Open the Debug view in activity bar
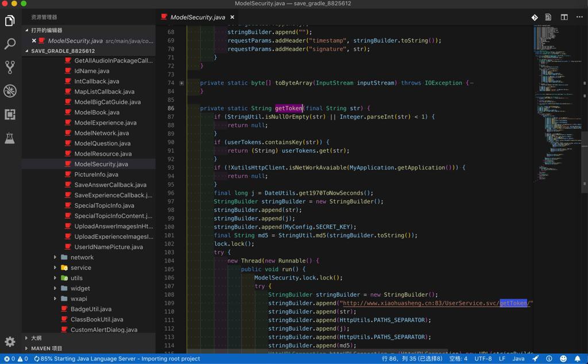 pyautogui.click(x=10, y=91)
